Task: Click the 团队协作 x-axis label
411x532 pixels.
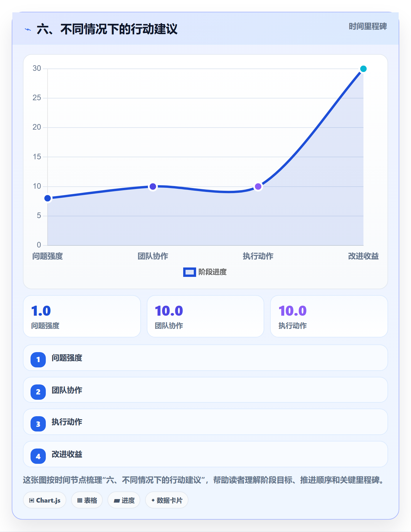Action: coord(153,256)
